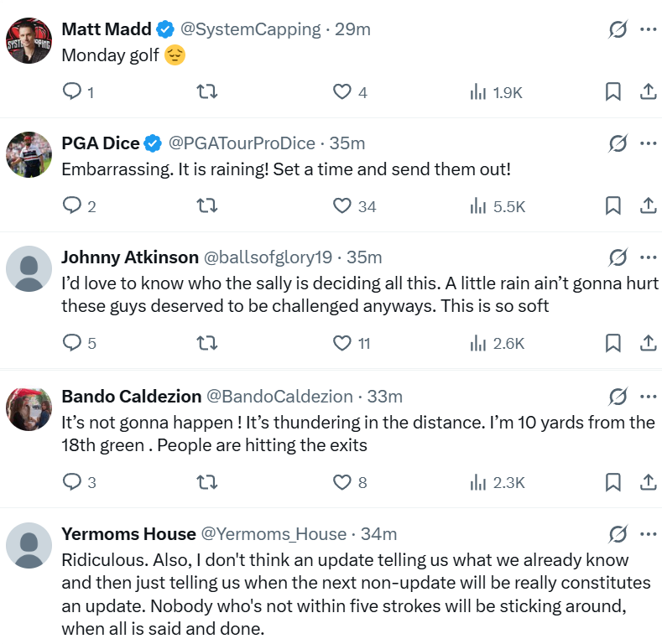Open the 35m timestamp on PGA Dice's tweet
The height and width of the screenshot is (644, 662).
tap(347, 143)
